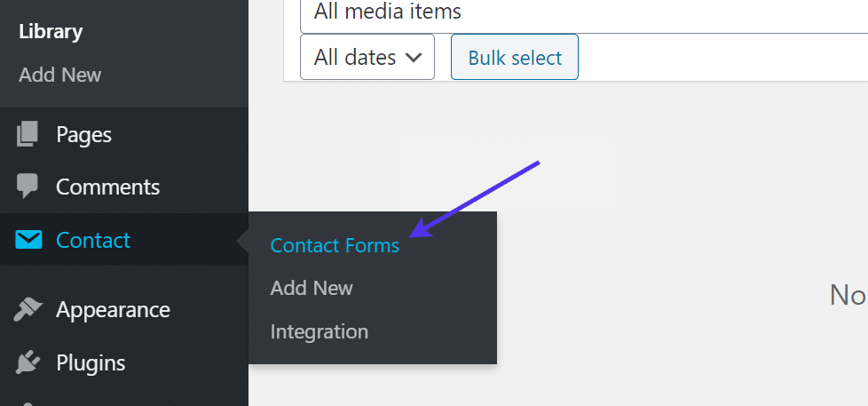
Task: Go to Pages in the sidebar
Action: 83,134
